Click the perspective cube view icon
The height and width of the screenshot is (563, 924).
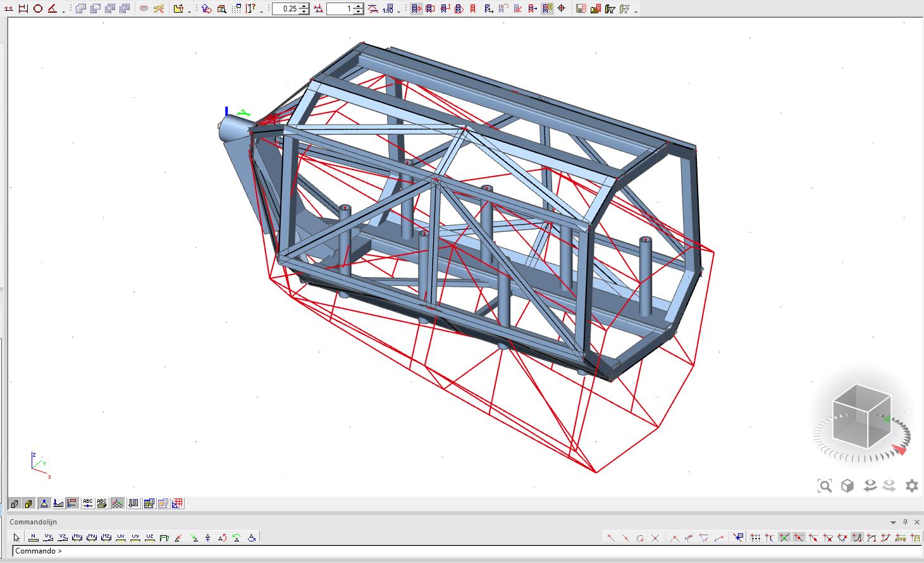[847, 486]
